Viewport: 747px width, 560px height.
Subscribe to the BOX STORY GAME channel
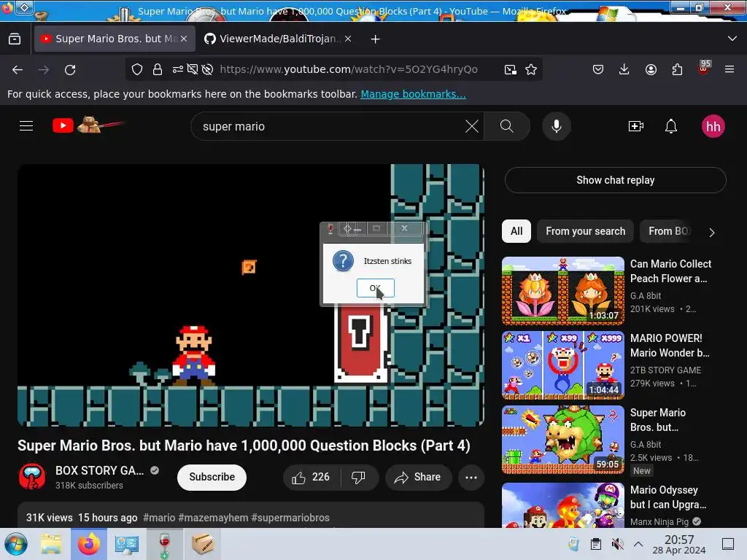point(212,477)
